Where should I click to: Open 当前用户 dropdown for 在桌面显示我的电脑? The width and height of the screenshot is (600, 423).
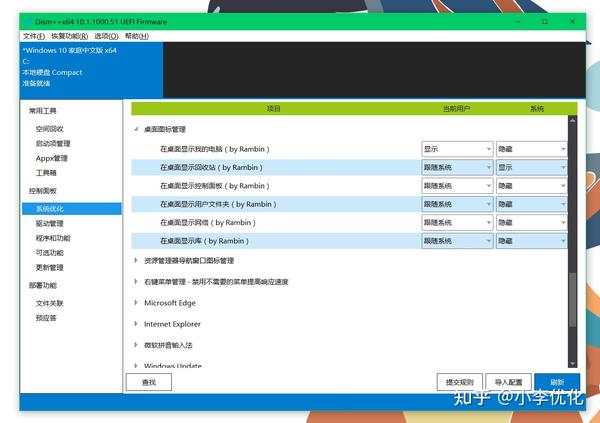click(x=457, y=149)
